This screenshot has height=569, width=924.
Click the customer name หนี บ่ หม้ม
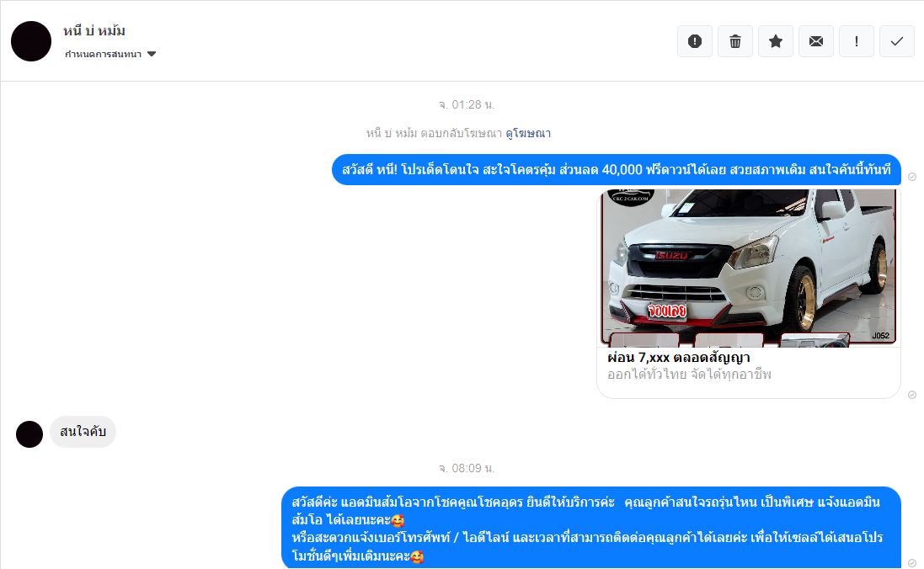[94, 31]
